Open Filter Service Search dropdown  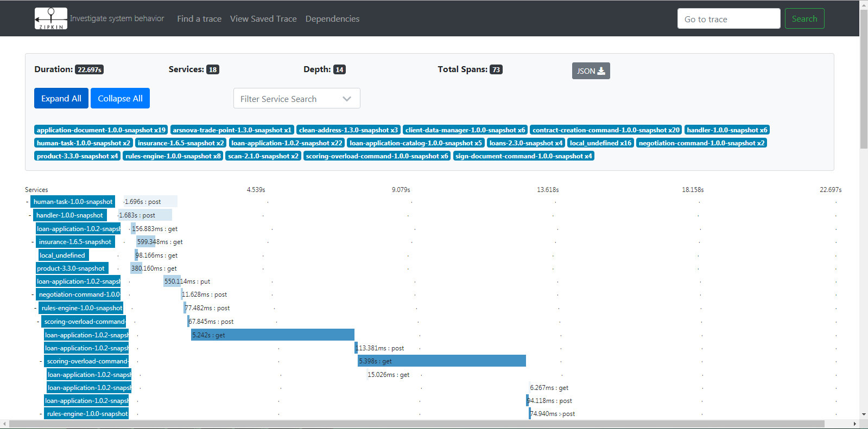(296, 99)
